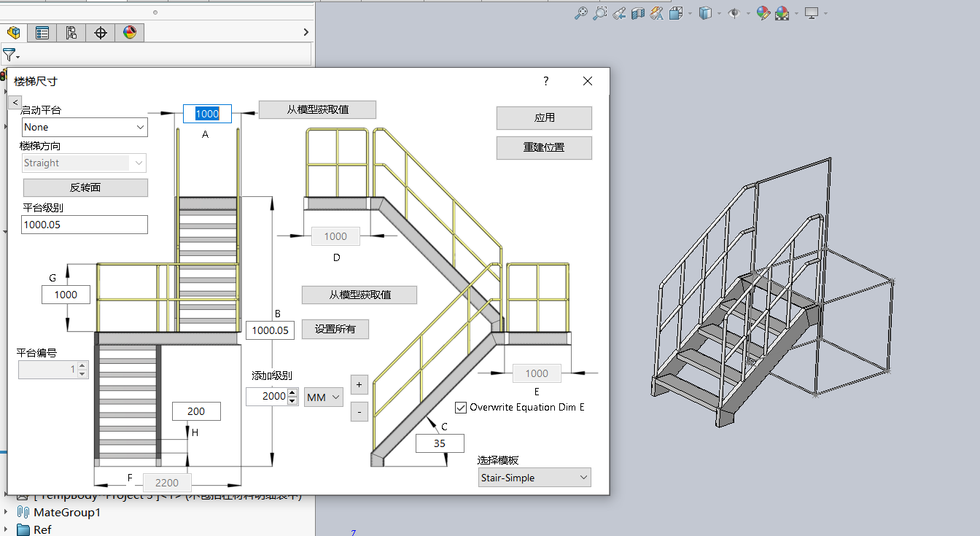Increase 添加级别 value with up arrow
The image size is (980, 536).
coord(293,393)
